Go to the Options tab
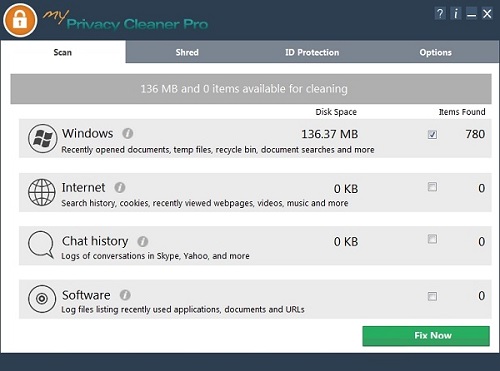This screenshot has width=500, height=371. point(436,52)
